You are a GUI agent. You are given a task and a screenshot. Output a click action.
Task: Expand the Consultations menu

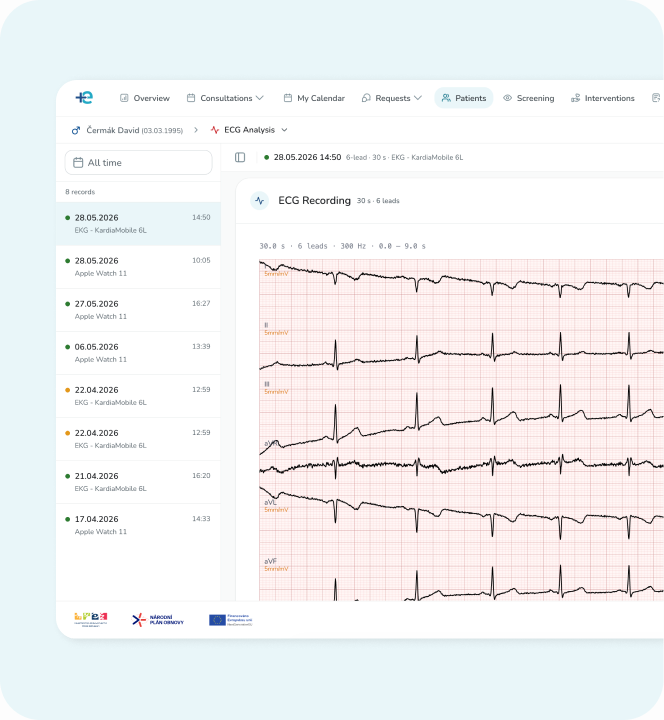coord(225,98)
